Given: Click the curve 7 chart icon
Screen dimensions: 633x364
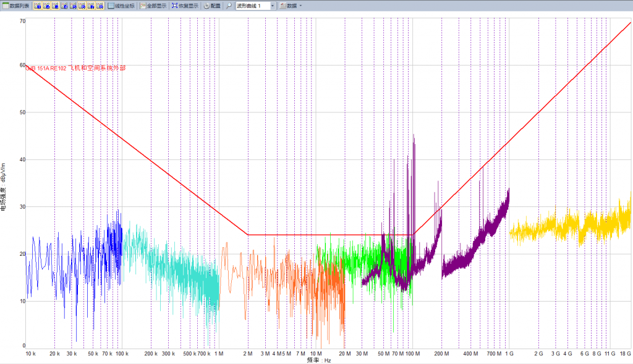Looking at the screenshot, I should [91, 6].
